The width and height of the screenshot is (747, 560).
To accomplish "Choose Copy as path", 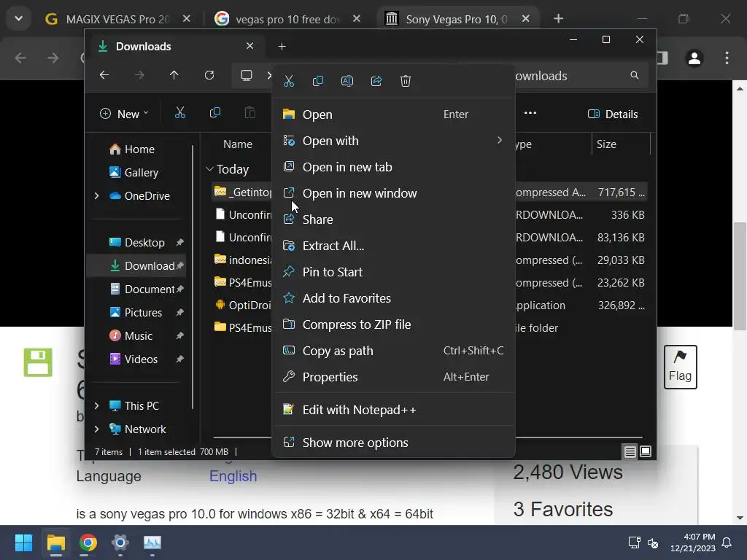I will pyautogui.click(x=393, y=351).
